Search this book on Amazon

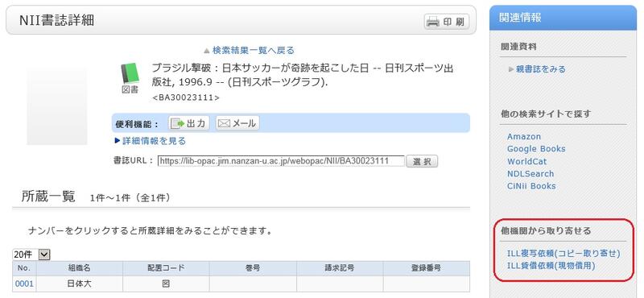click(x=524, y=136)
